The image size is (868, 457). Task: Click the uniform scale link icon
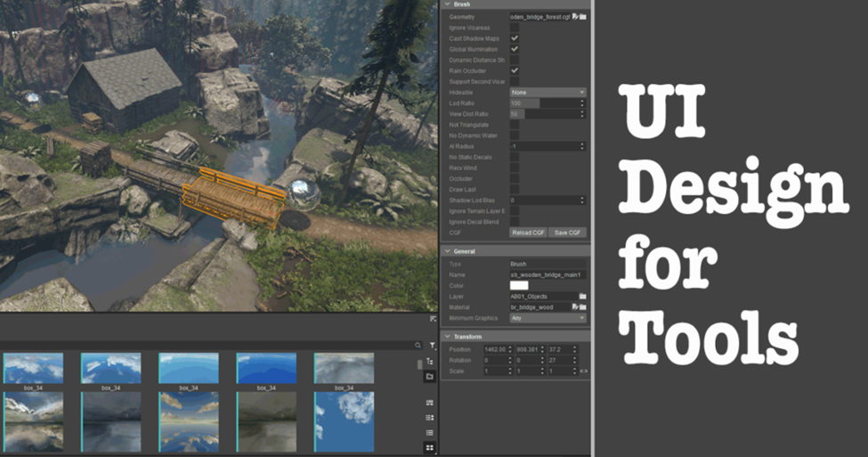584,371
